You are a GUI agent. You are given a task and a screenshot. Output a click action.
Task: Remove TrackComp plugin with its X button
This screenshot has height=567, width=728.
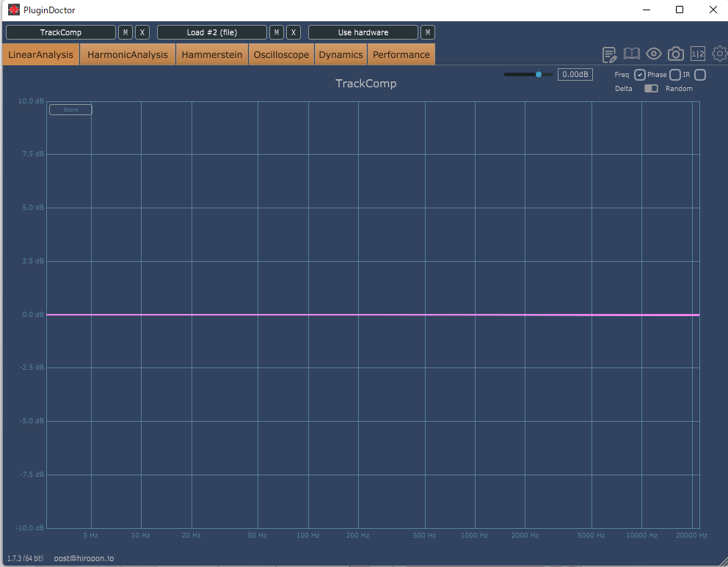click(x=142, y=32)
